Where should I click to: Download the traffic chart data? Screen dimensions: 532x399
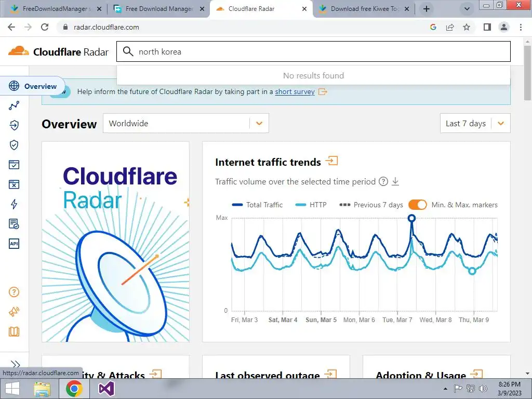tap(395, 181)
